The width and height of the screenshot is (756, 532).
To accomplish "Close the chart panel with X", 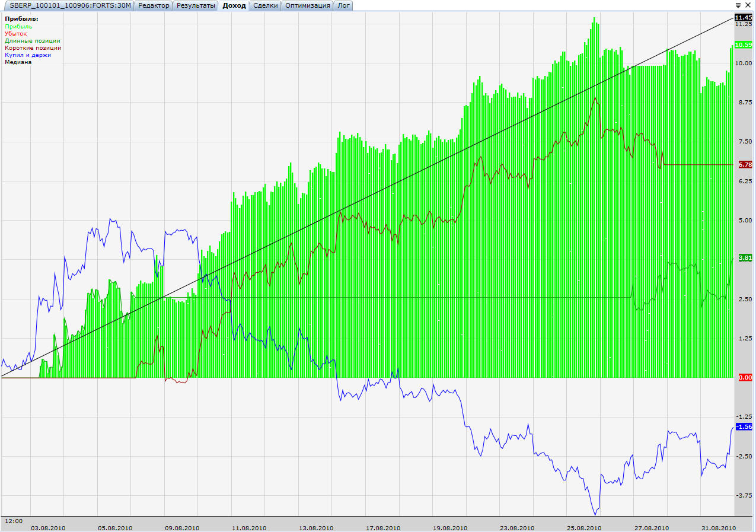I will [x=748, y=5].
